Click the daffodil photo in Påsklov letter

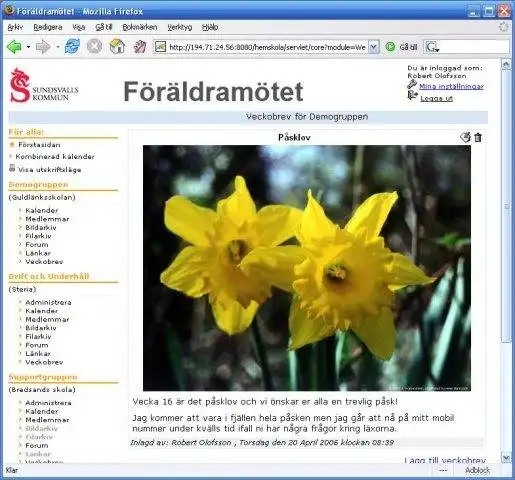(x=307, y=268)
